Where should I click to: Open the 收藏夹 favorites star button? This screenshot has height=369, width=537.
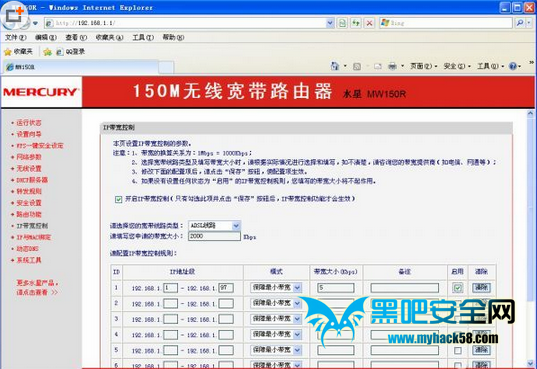click(18, 52)
